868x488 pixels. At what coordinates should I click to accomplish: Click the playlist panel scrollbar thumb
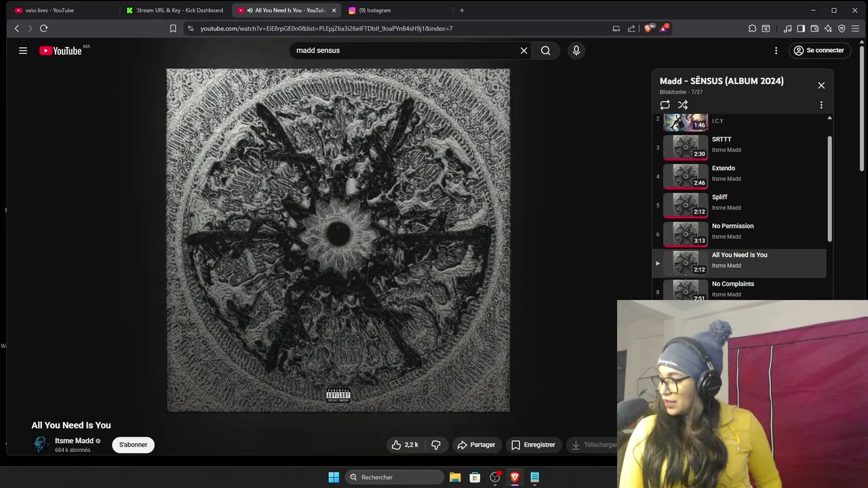click(x=829, y=188)
